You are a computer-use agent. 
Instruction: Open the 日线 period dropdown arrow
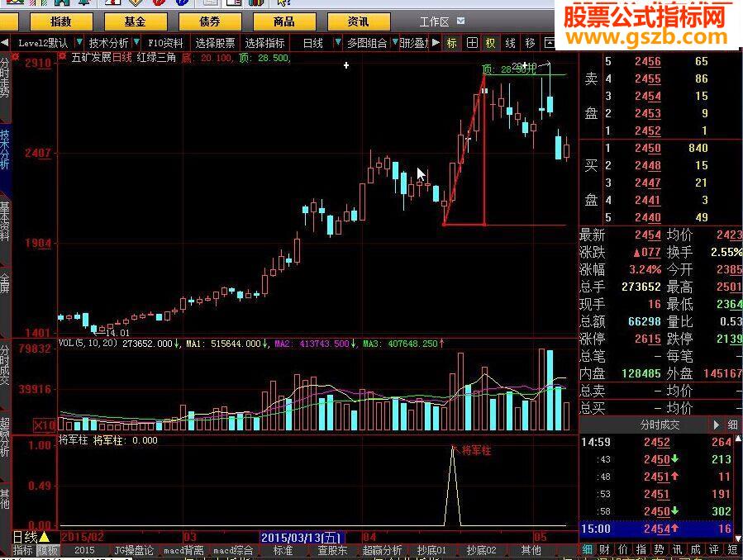pos(337,43)
